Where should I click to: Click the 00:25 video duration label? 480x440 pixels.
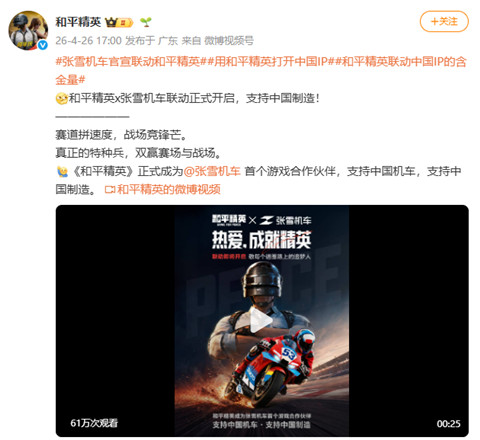pyautogui.click(x=449, y=424)
